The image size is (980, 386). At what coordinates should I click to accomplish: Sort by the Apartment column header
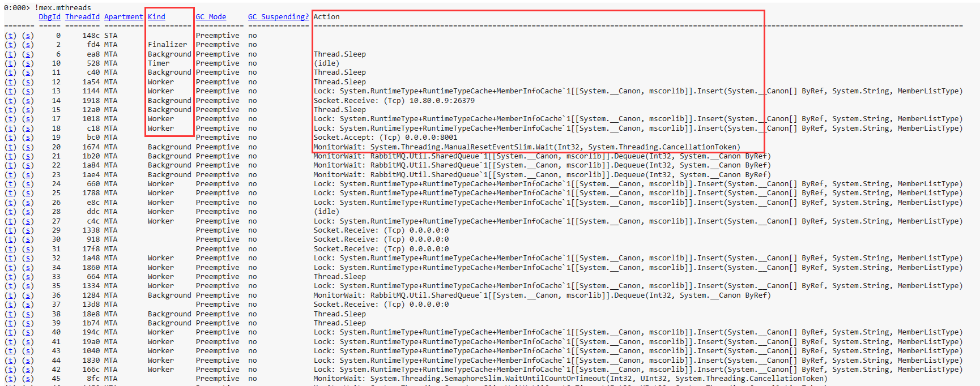coord(123,17)
